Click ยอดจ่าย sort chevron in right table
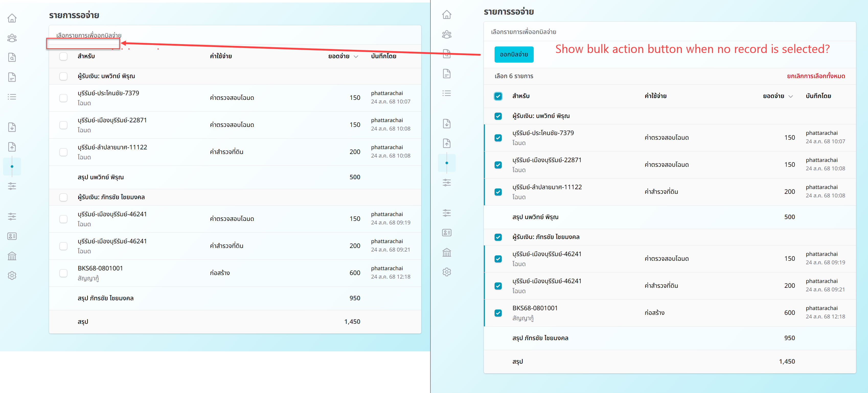Image resolution: width=868 pixels, height=393 pixels. [x=791, y=96]
